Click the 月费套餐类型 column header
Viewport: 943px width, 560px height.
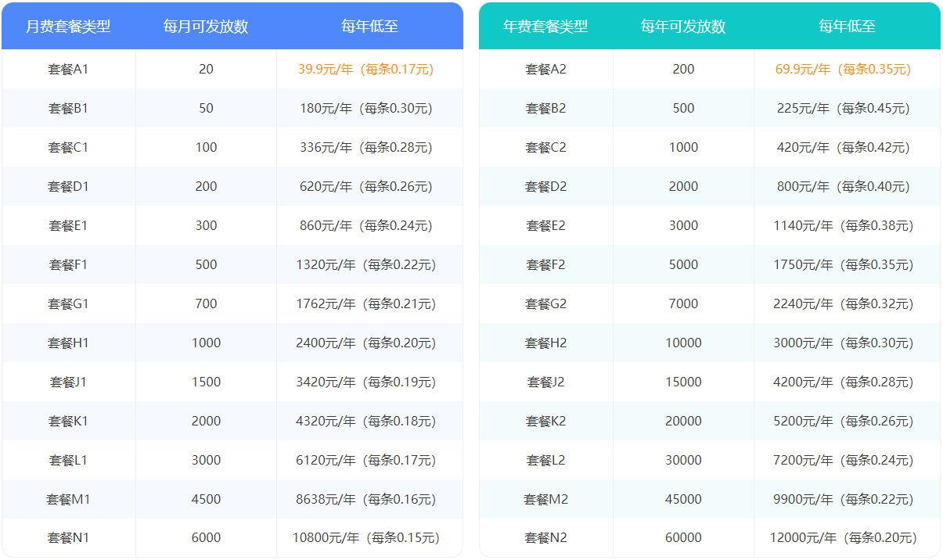[x=68, y=26]
